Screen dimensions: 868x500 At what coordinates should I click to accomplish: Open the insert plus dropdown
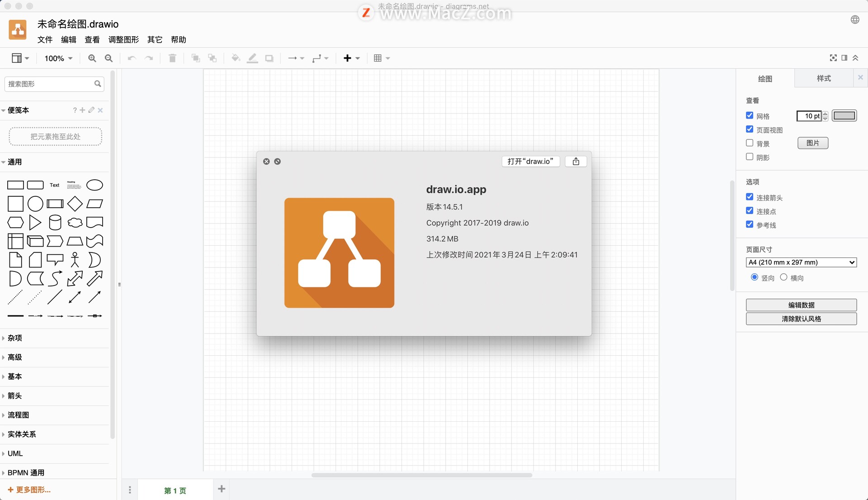click(x=351, y=58)
